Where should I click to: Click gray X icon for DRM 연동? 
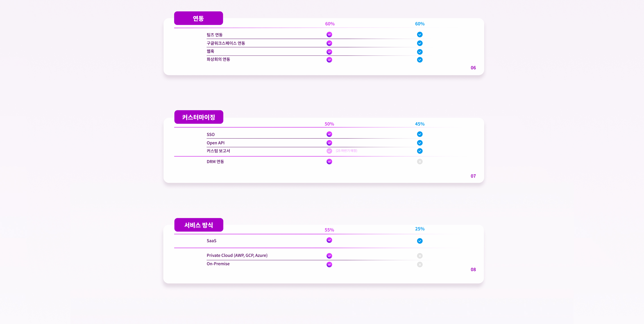(420, 161)
